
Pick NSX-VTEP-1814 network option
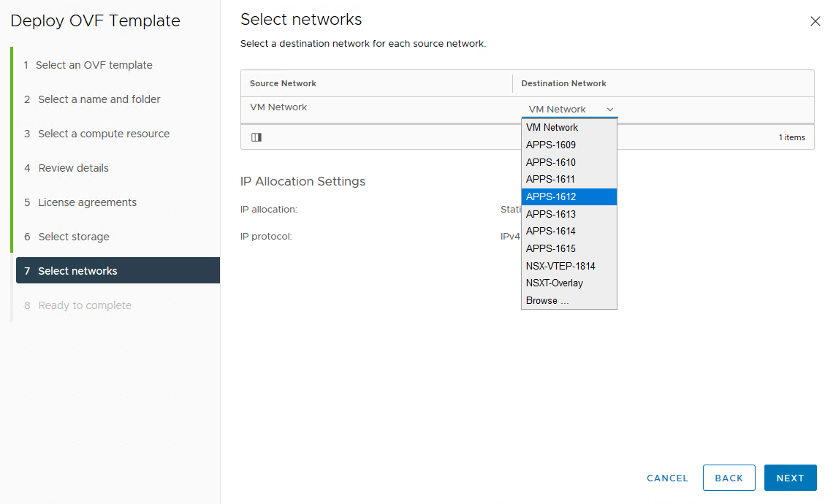(560, 266)
